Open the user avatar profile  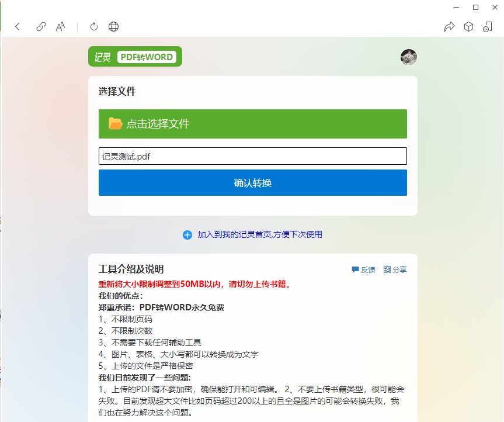click(x=409, y=57)
